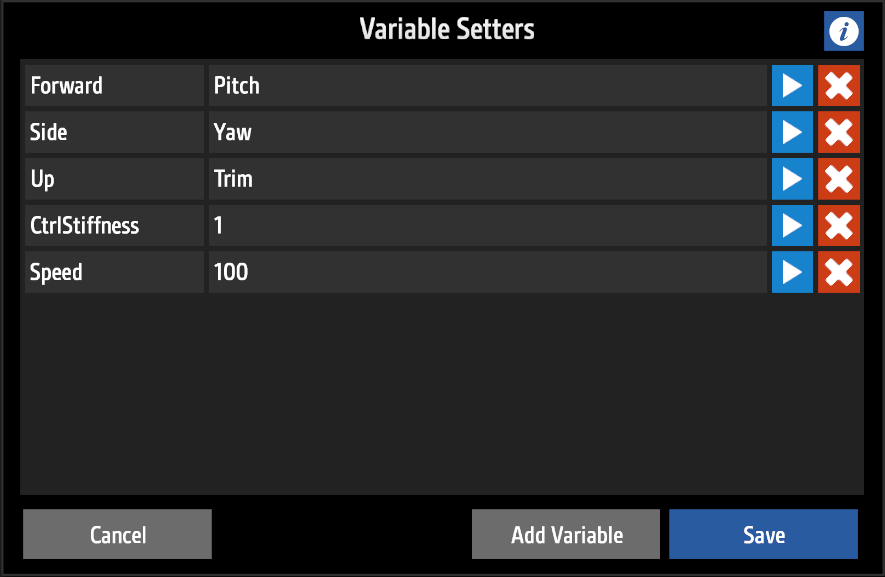Viewport: 885px width, 577px height.
Task: Edit the Pitch expression field
Action: (x=487, y=86)
